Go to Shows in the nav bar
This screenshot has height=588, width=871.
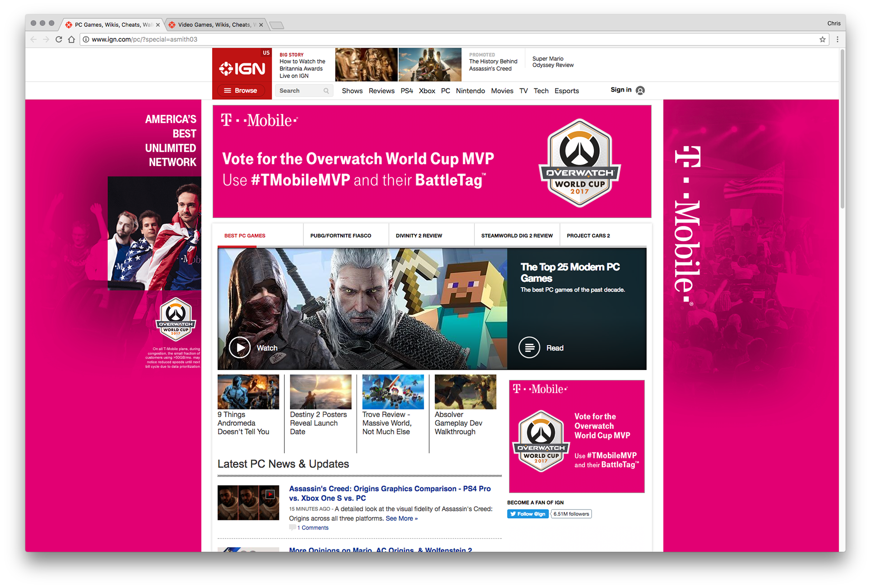[352, 91]
